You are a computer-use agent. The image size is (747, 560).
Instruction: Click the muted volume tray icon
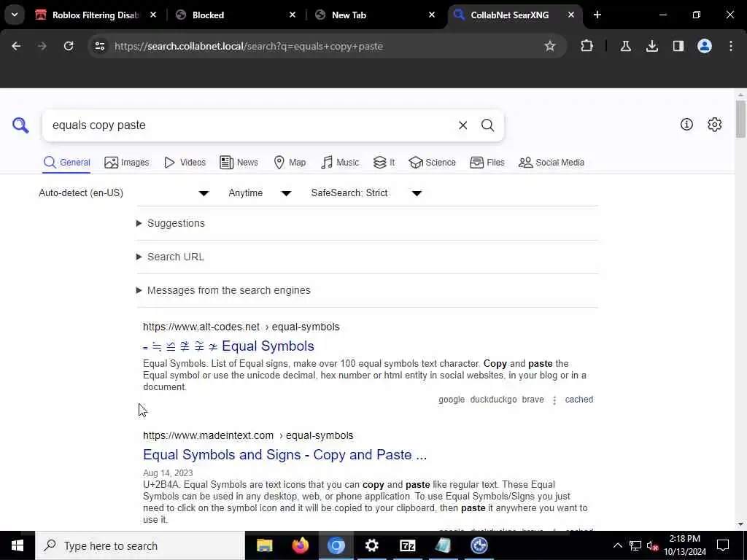652,545
